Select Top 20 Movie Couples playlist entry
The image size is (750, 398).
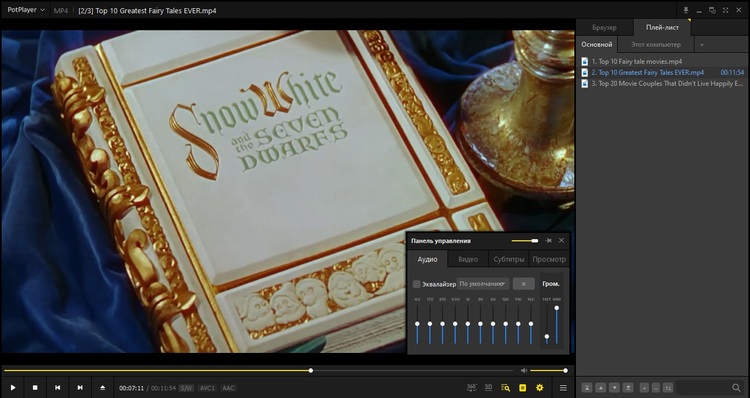coord(662,83)
